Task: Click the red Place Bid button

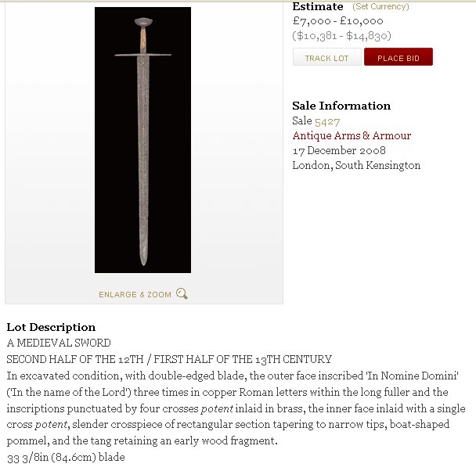Action: pos(398,57)
